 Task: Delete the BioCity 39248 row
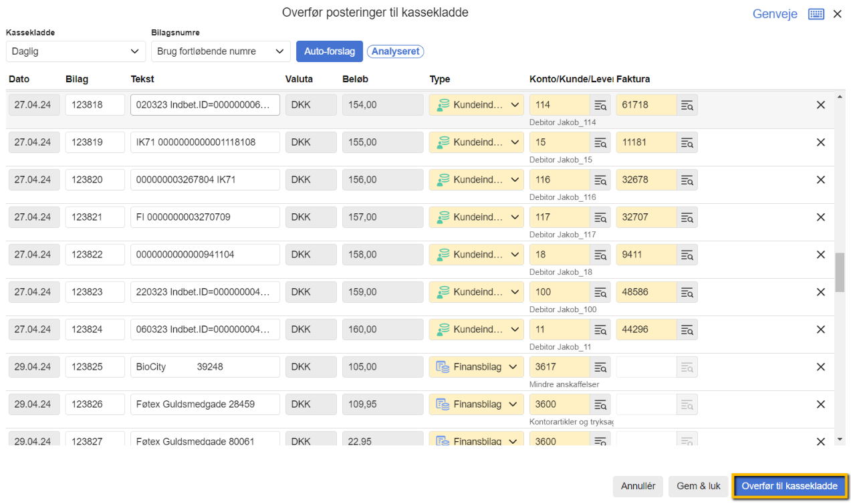[x=820, y=367]
